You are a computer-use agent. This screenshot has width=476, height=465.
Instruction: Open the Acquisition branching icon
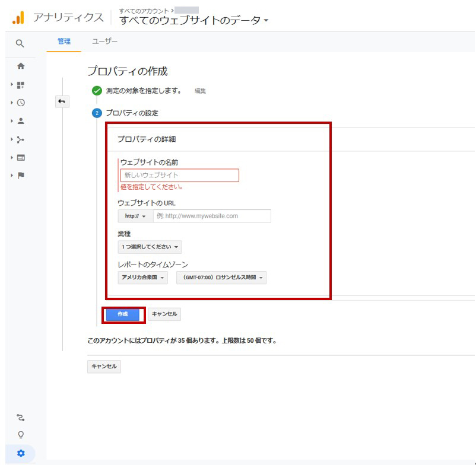pos(21,139)
